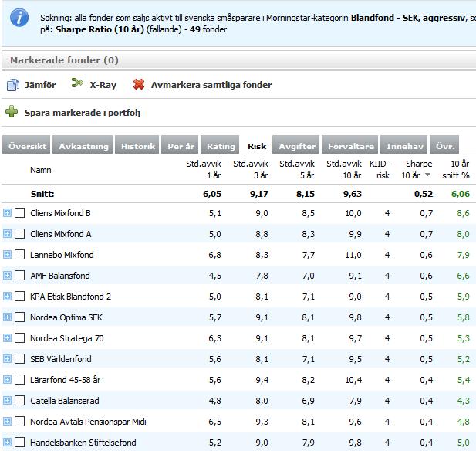The height and width of the screenshot is (451, 476).
Task: Expand the Nordea Avtals Pensionspar Midi row
Action: pyautogui.click(x=7, y=421)
